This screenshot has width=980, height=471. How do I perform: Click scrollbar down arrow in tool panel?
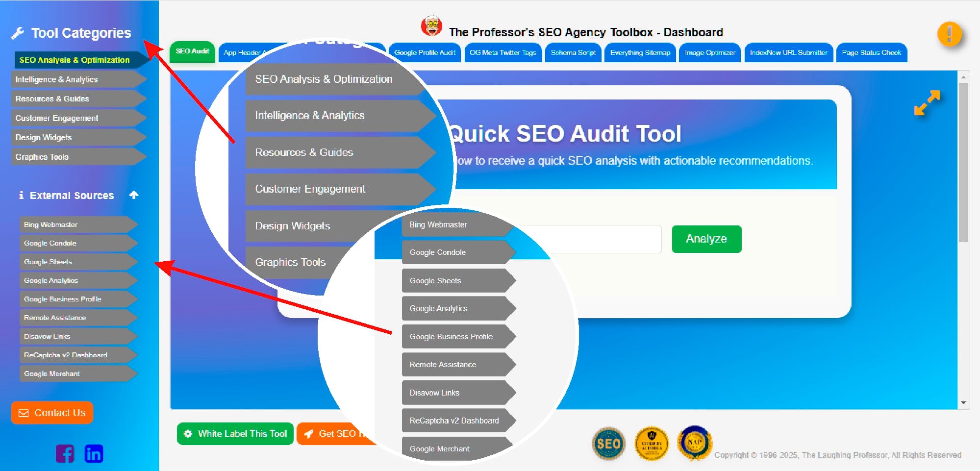pos(963,402)
